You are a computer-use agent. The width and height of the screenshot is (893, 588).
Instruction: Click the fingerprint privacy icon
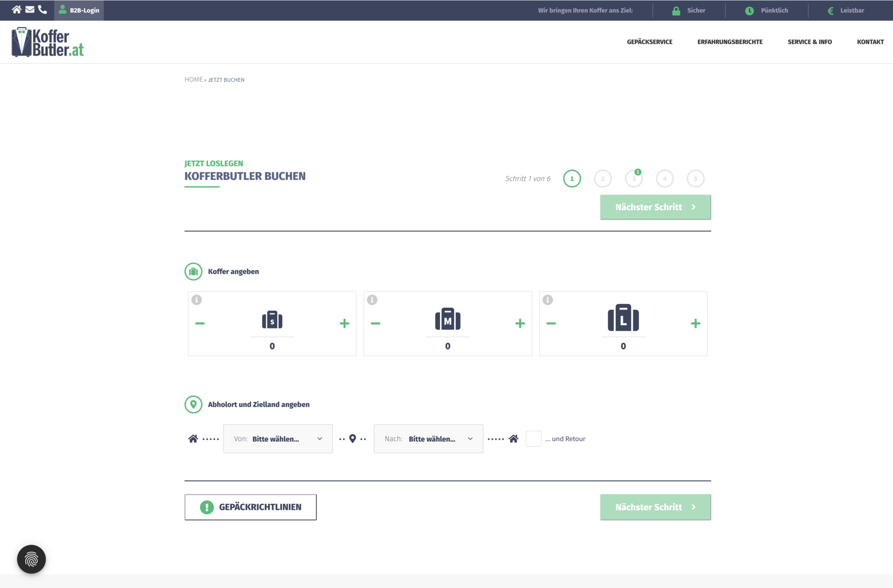click(x=31, y=559)
